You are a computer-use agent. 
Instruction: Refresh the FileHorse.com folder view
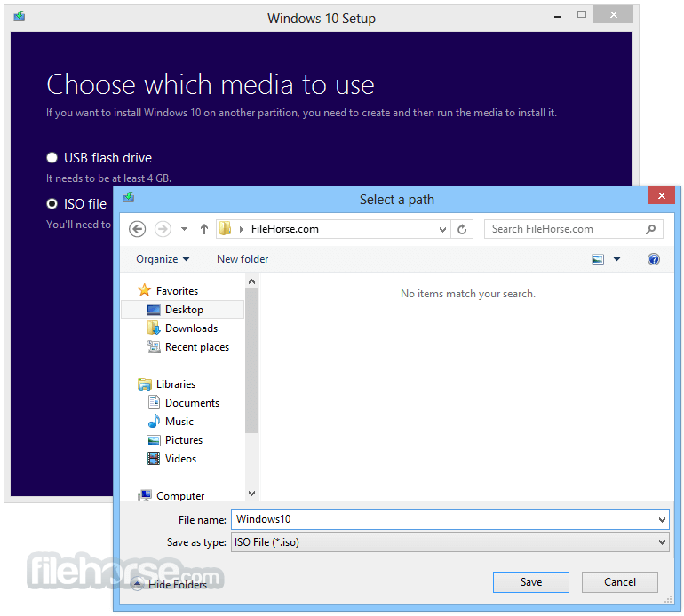(x=462, y=229)
